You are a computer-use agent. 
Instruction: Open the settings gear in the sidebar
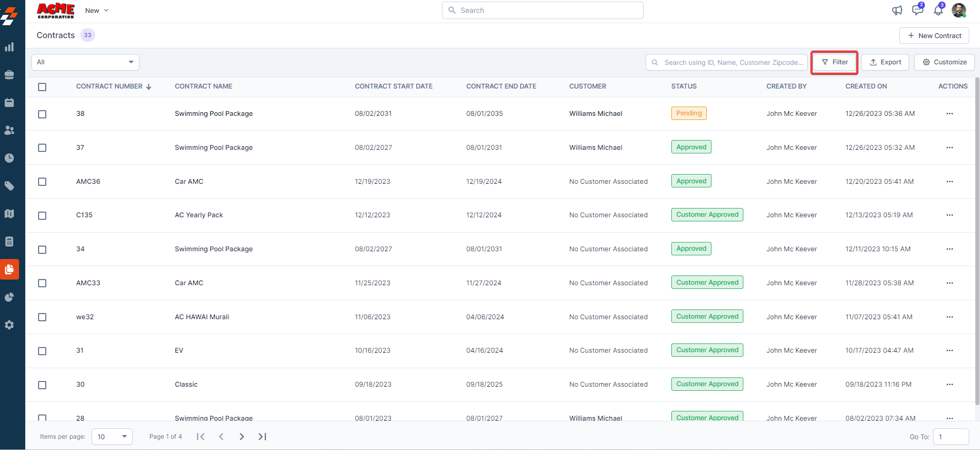[9, 325]
